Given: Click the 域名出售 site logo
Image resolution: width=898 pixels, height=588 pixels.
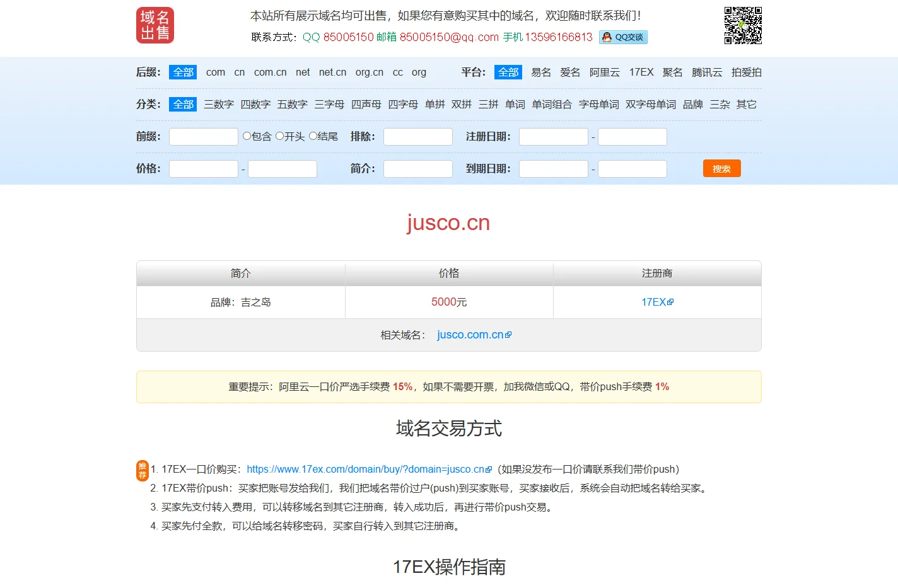Looking at the screenshot, I should 155,25.
